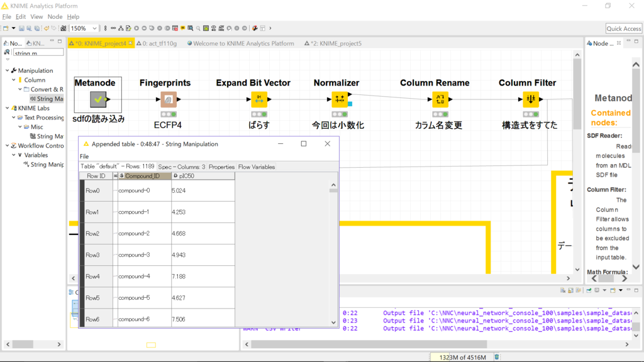Click the node repository search field
The width and height of the screenshot is (644, 362).
pos(38,53)
